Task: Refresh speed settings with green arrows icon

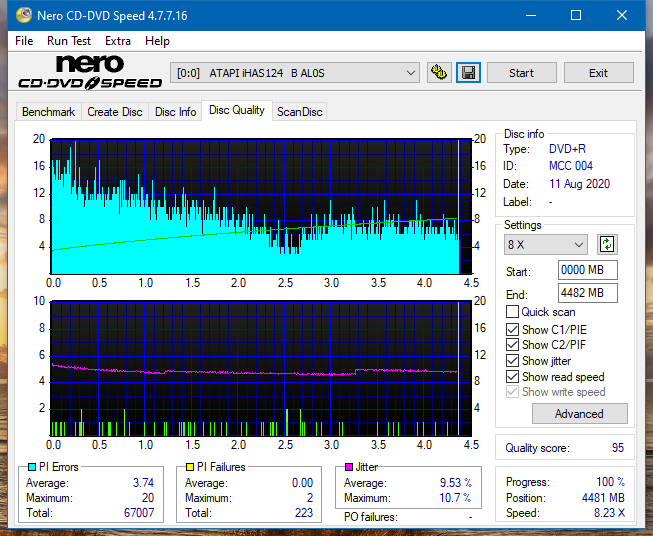Action: click(607, 244)
